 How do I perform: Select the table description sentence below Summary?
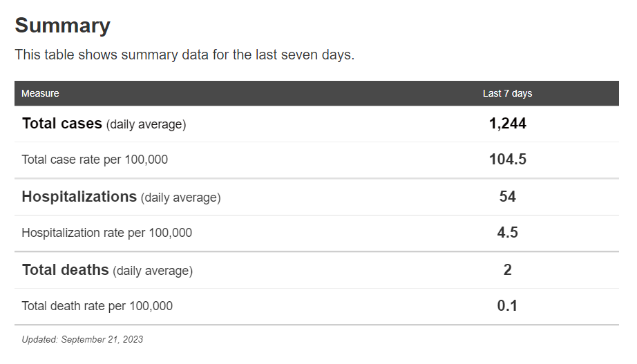(x=184, y=55)
